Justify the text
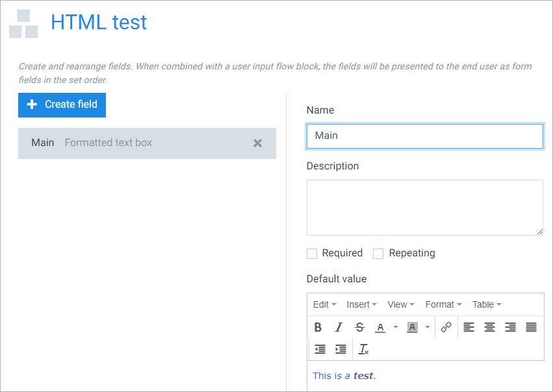The image size is (553, 392). point(531,327)
